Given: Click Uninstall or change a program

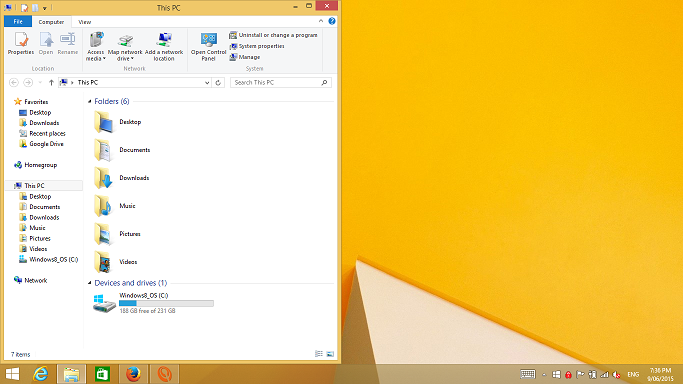Looking at the screenshot, I should pos(273,35).
